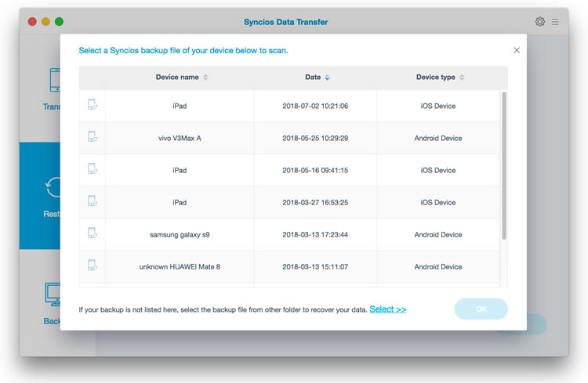Viewport: 588px width, 383px height.
Task: Open the settings gear icon
Action: tap(539, 22)
